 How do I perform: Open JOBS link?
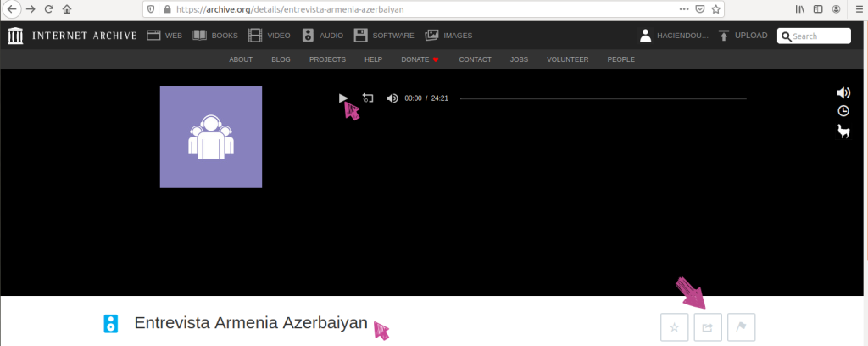pos(520,60)
